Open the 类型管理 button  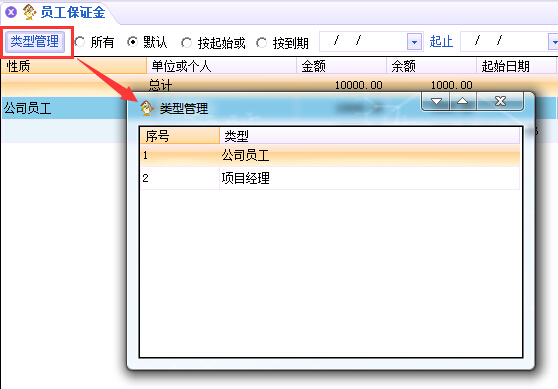point(35,42)
